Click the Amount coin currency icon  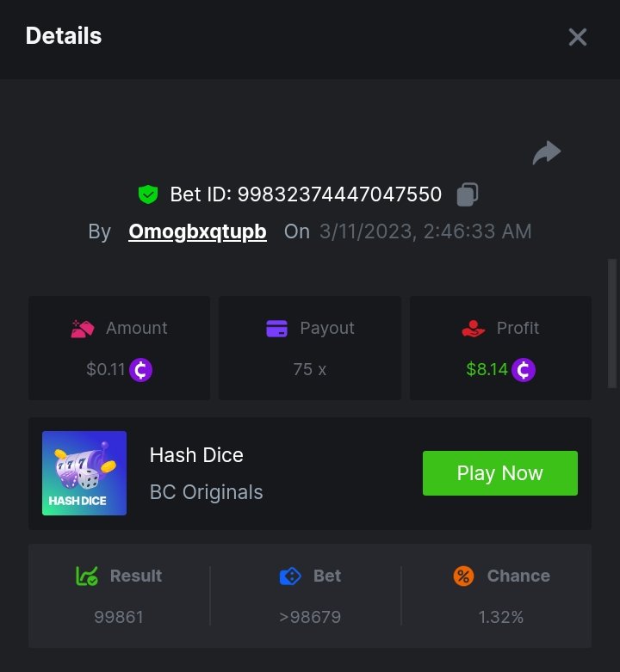click(140, 370)
